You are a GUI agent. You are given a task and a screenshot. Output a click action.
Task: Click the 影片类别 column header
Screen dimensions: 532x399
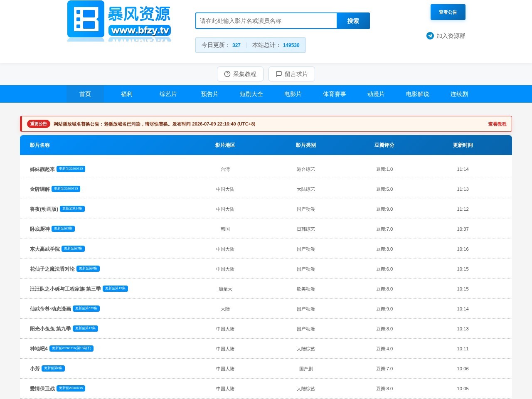306,145
